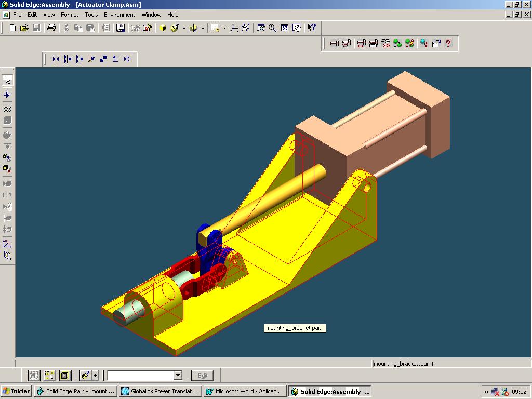The image size is (532, 399).
Task: Click the assembly feature cube tool in sidebar
Action: [x=7, y=121]
